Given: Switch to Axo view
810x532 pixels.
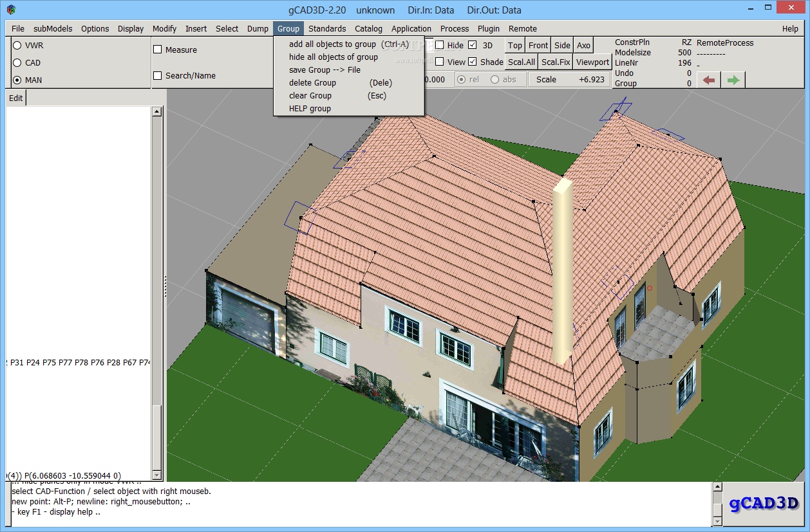Looking at the screenshot, I should (583, 45).
